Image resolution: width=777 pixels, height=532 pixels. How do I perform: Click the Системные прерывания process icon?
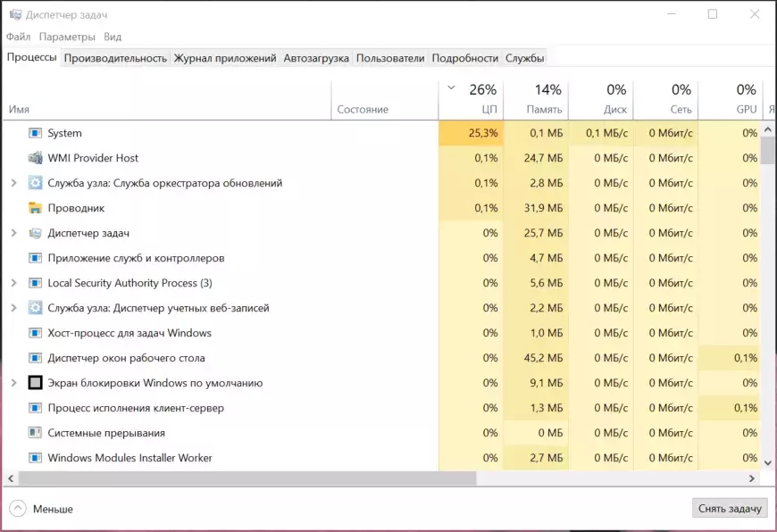click(35, 433)
